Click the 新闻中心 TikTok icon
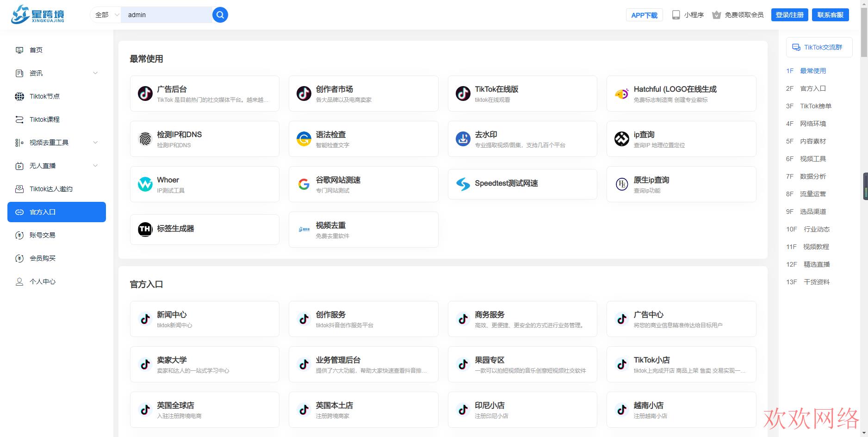The width and height of the screenshot is (868, 437). tap(145, 319)
